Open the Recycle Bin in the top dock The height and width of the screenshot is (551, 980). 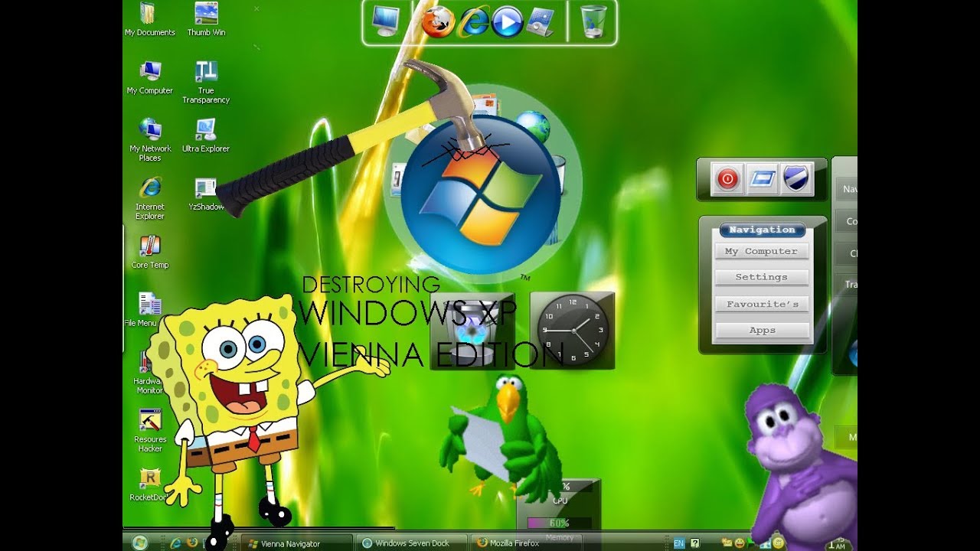click(593, 21)
